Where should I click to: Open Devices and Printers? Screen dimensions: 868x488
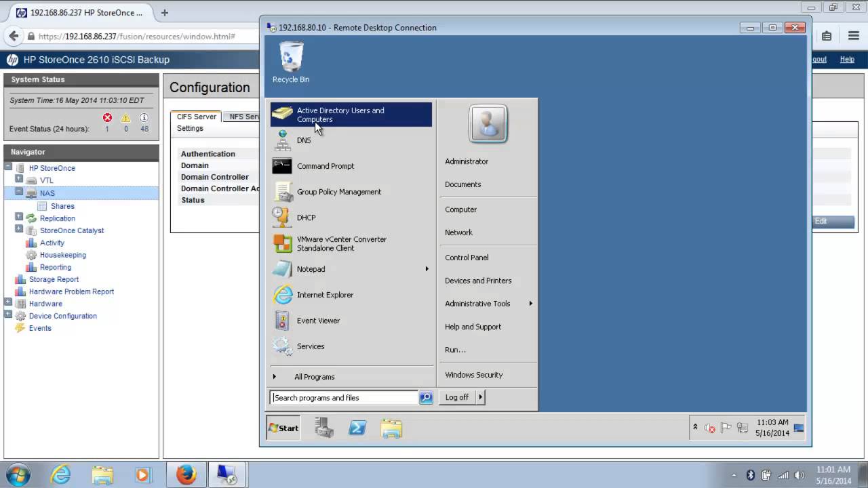click(478, 281)
